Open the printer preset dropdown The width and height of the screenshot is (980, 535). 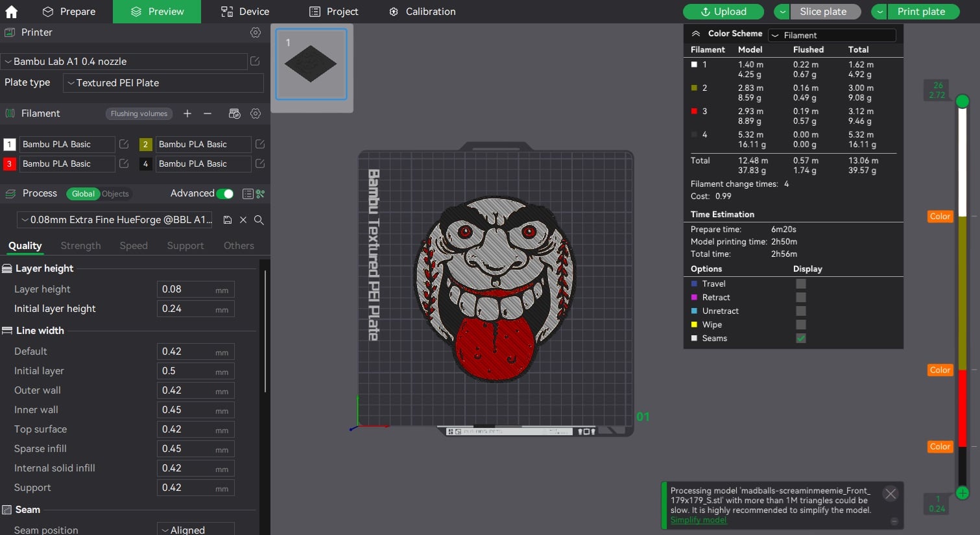coord(124,62)
